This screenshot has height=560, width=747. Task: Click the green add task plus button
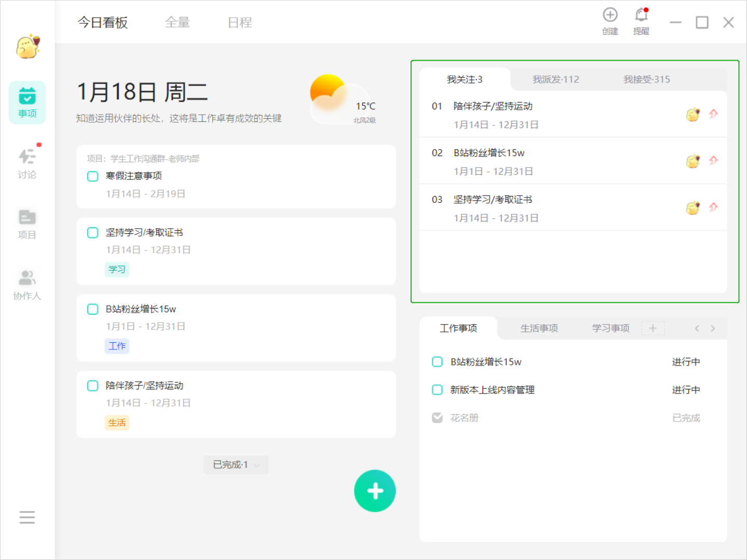tap(375, 491)
